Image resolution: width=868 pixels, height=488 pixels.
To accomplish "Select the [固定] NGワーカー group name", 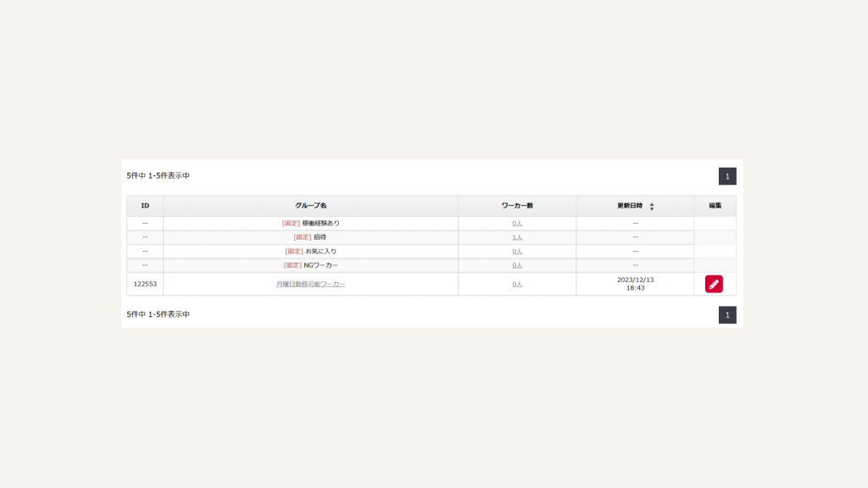I will point(310,265).
